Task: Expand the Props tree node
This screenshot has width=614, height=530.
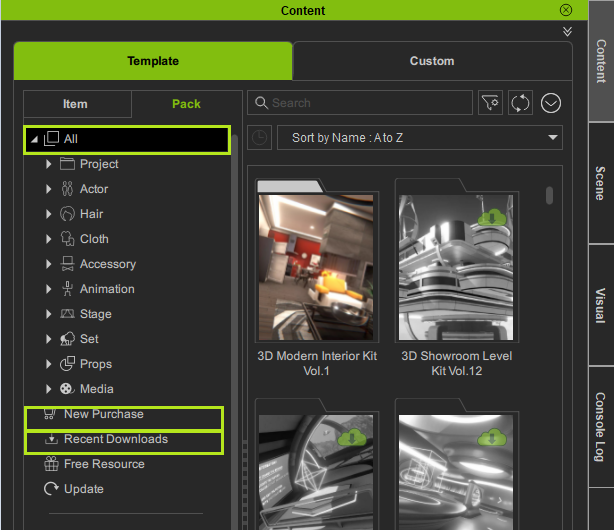Action: tap(49, 364)
